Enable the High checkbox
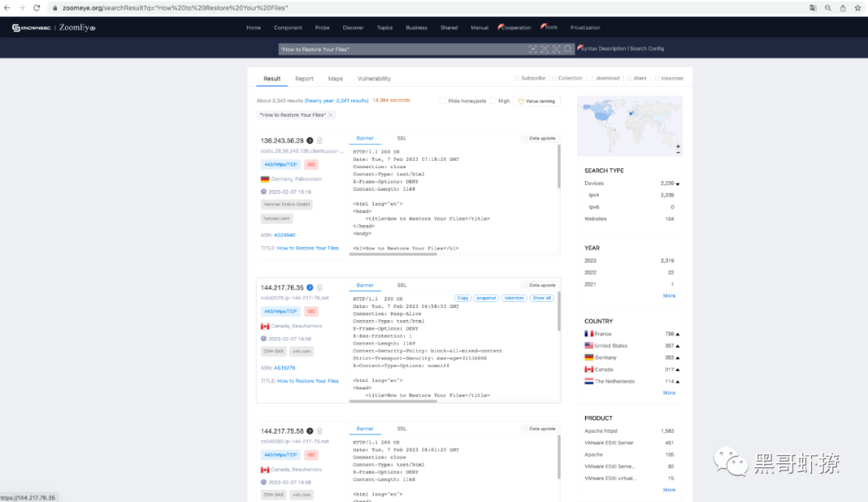Image resolution: width=868 pixels, height=502 pixels. [x=493, y=101]
